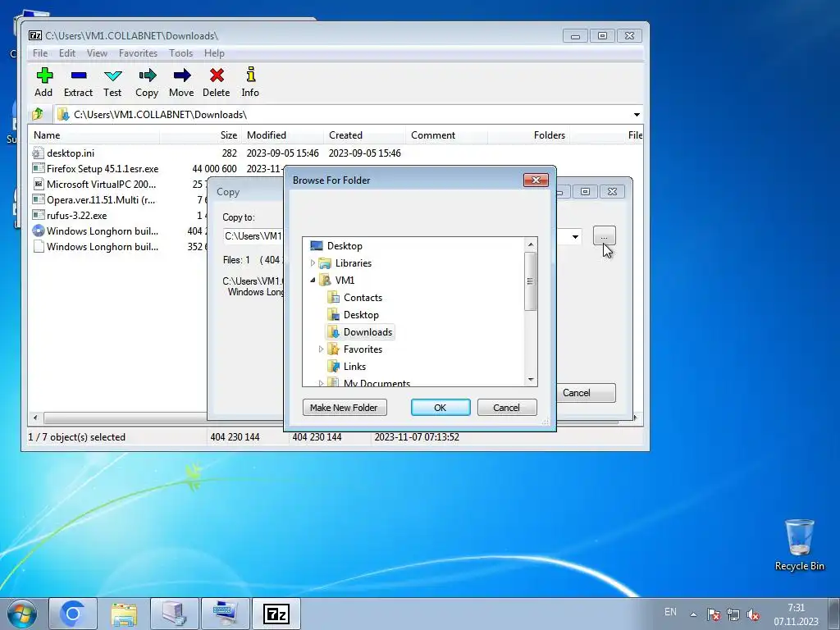Click the Move toolbar icon
The image size is (840, 630).
pyautogui.click(x=181, y=82)
